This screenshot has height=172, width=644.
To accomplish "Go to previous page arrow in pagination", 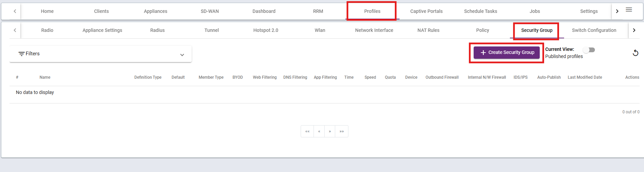I will (319, 131).
